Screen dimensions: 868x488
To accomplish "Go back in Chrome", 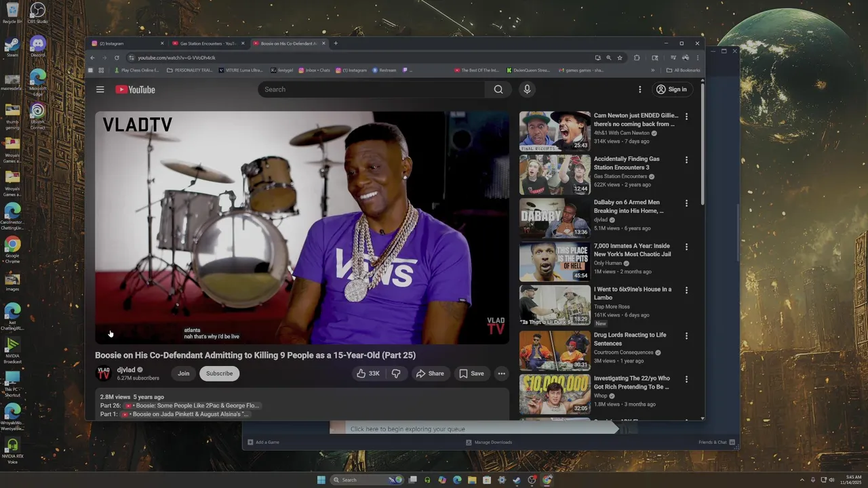I will pos(92,58).
